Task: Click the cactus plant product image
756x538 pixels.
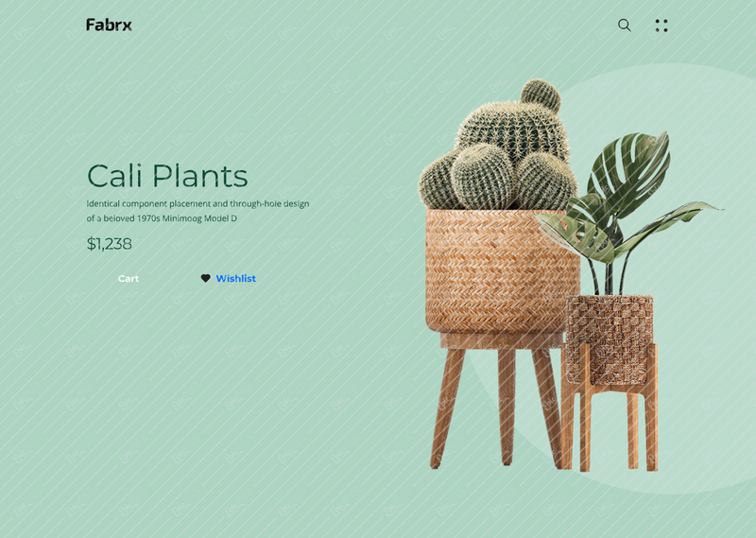Action: tap(500, 274)
